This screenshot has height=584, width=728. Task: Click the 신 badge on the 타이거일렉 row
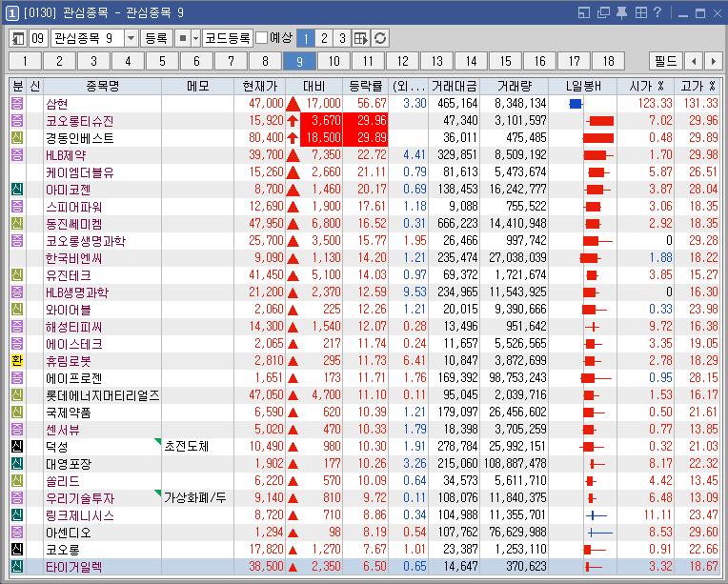(17, 566)
